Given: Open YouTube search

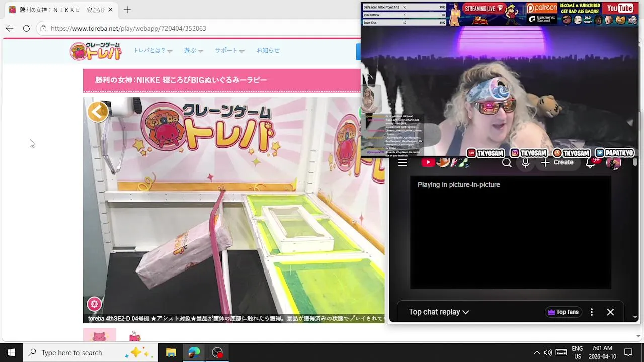Looking at the screenshot, I should (507, 162).
